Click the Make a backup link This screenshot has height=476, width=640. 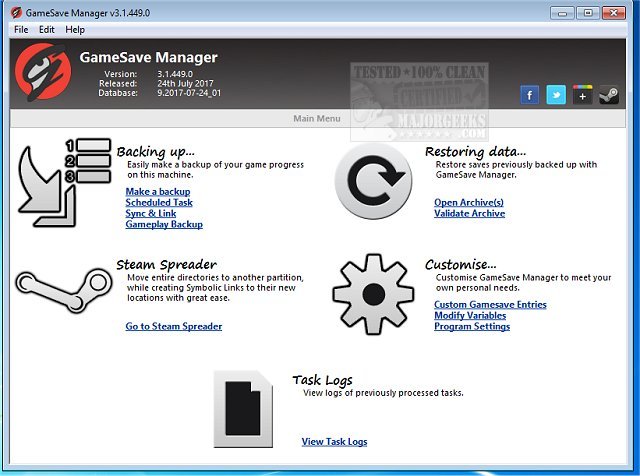(158, 191)
